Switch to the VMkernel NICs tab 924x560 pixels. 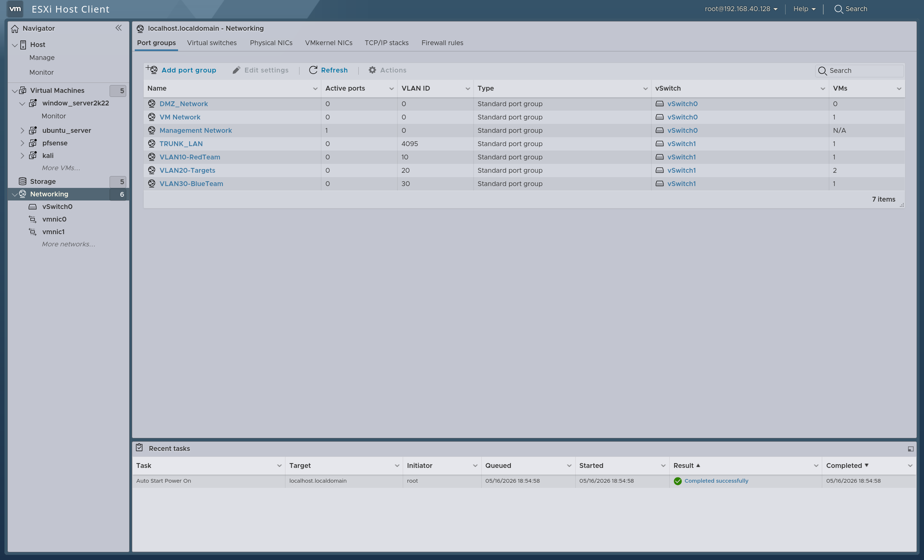pos(328,43)
